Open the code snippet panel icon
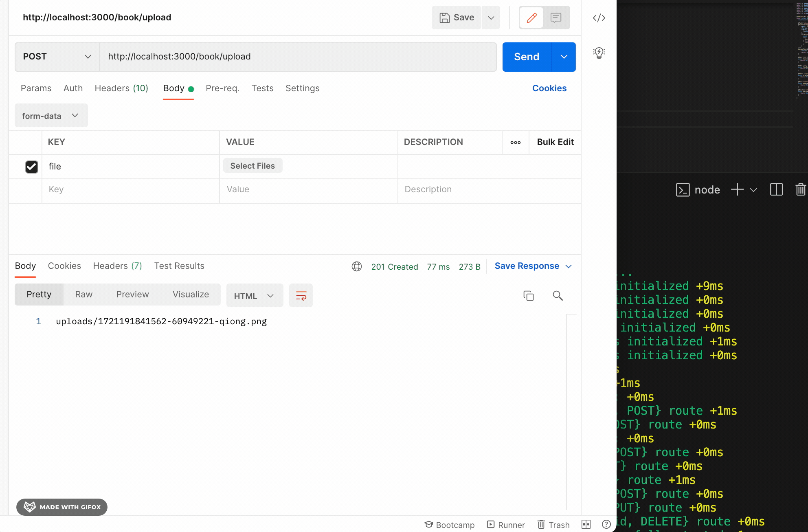This screenshot has width=808, height=532. coord(599,18)
